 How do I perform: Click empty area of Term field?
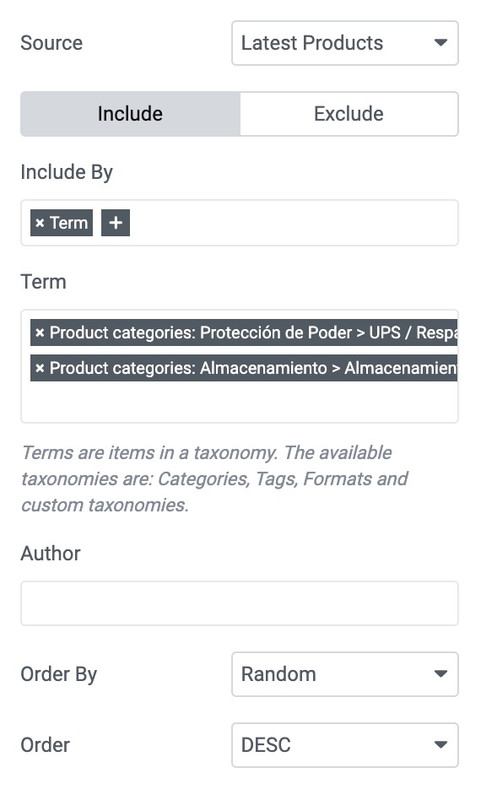pyautogui.click(x=239, y=402)
